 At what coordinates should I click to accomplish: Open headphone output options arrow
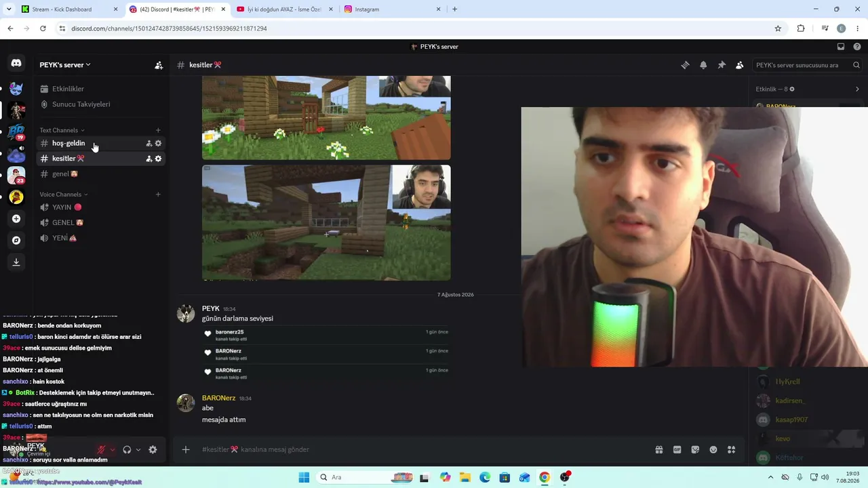coord(138,449)
